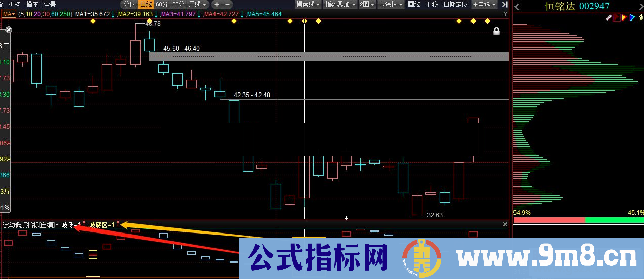Click the green 45.1% portion of ratio bar
Screen dimensions: 644x279
click(614, 220)
